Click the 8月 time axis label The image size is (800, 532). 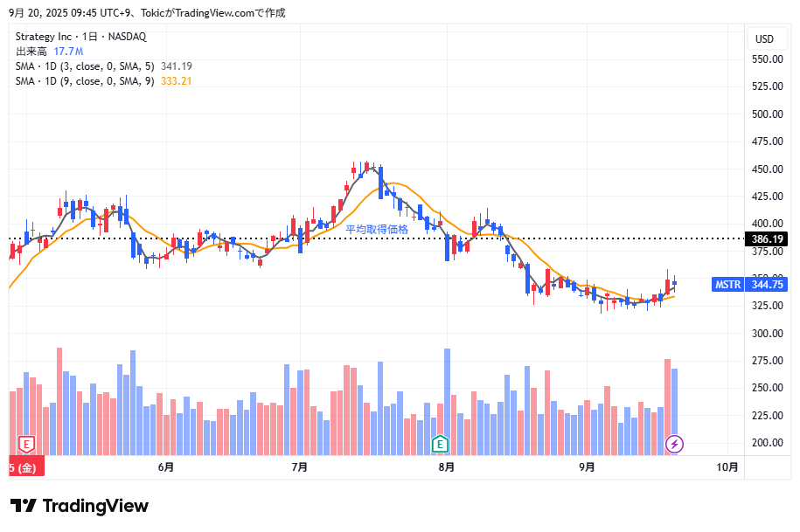pos(447,466)
